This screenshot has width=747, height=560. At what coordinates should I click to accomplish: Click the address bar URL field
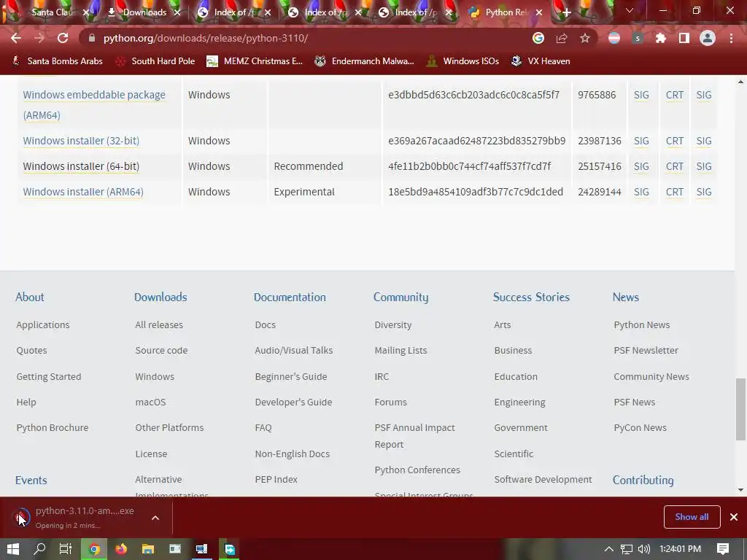[305, 38]
